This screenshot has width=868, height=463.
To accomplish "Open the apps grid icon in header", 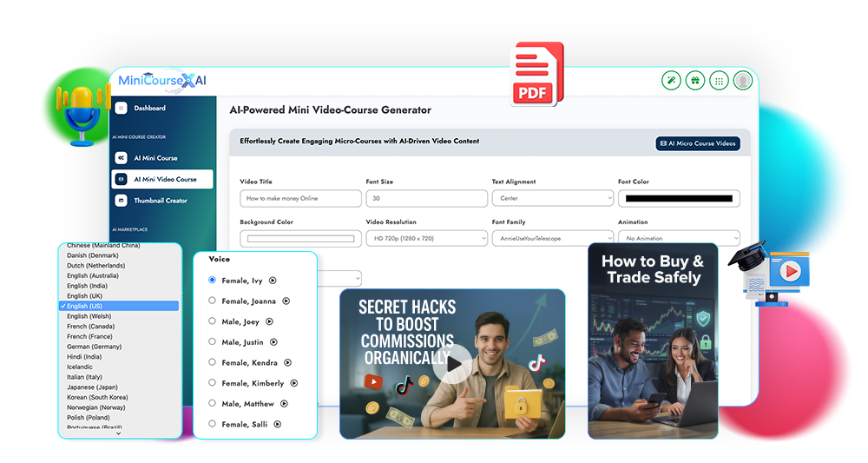I will coord(719,81).
